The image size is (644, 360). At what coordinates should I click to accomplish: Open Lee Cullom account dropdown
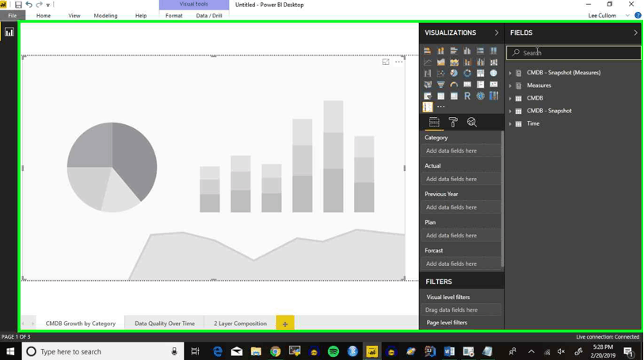tap(627, 16)
